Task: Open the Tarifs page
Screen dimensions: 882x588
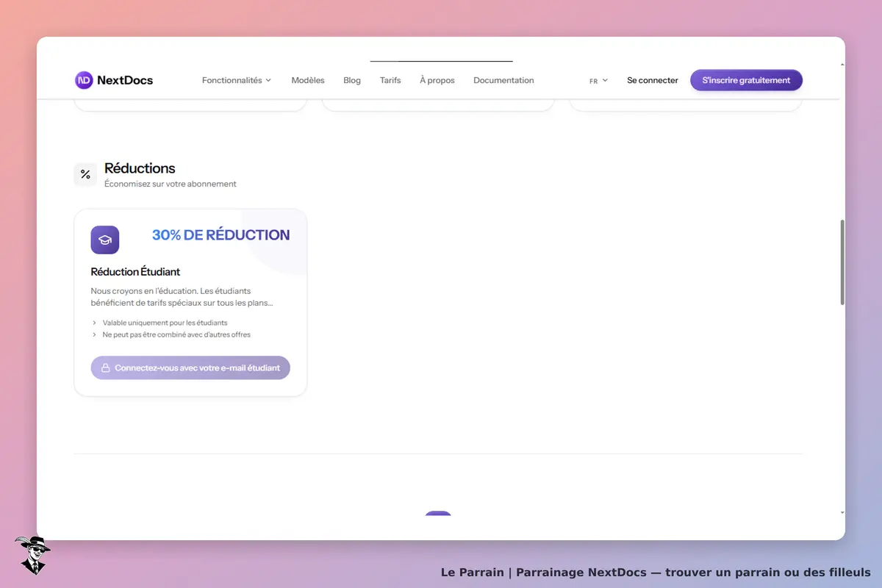Action: click(390, 80)
